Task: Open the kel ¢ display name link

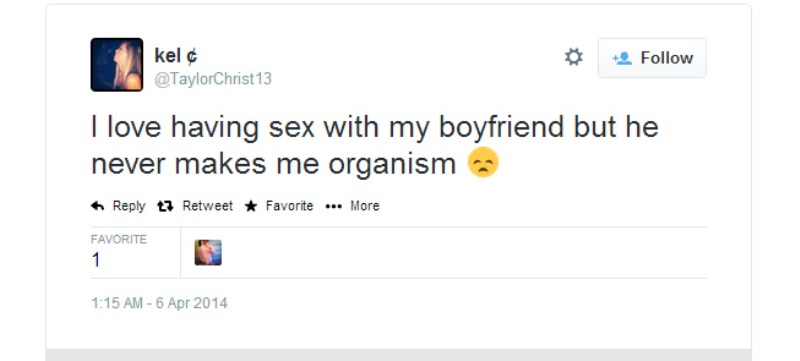Action: [x=176, y=56]
